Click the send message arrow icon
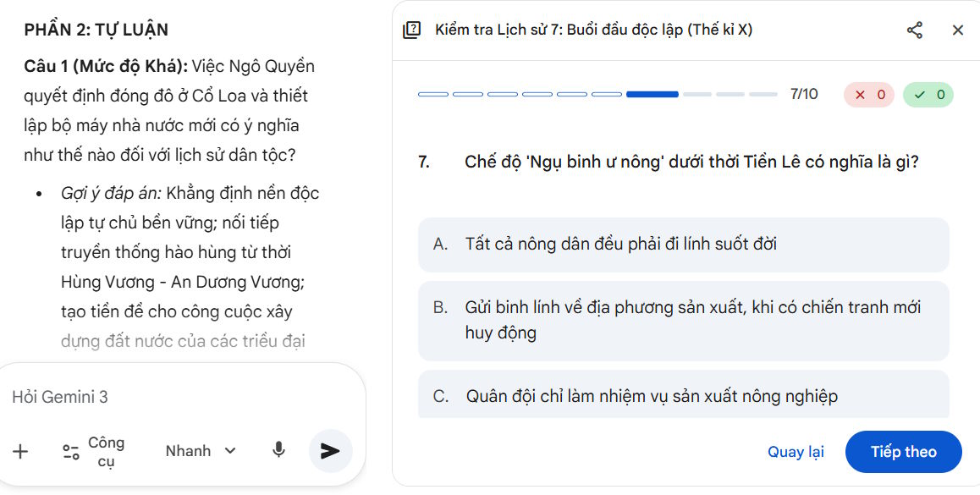 point(329,450)
